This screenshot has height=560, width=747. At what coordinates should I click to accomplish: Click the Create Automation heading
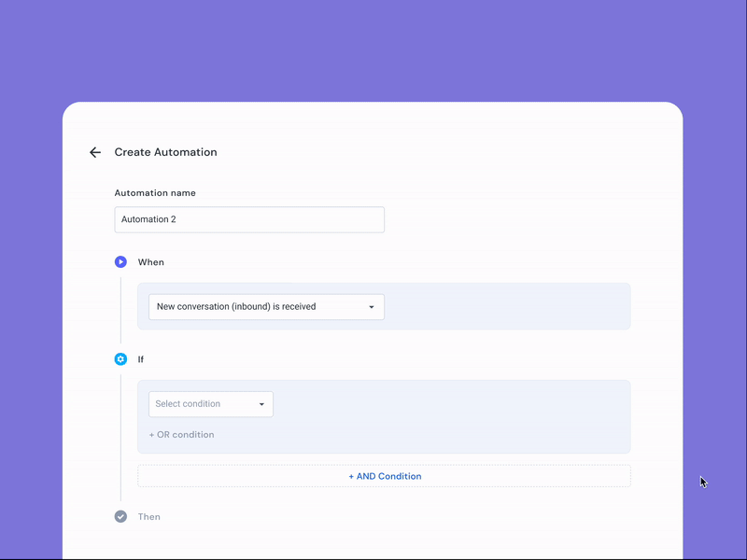(166, 152)
